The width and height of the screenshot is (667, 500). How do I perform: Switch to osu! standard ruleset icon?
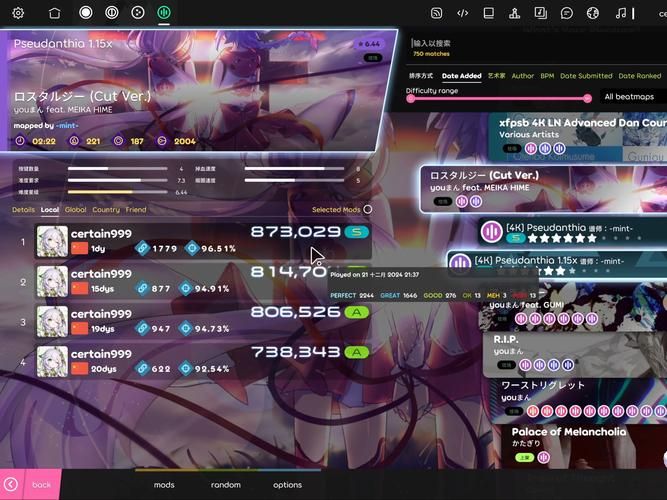[86, 13]
